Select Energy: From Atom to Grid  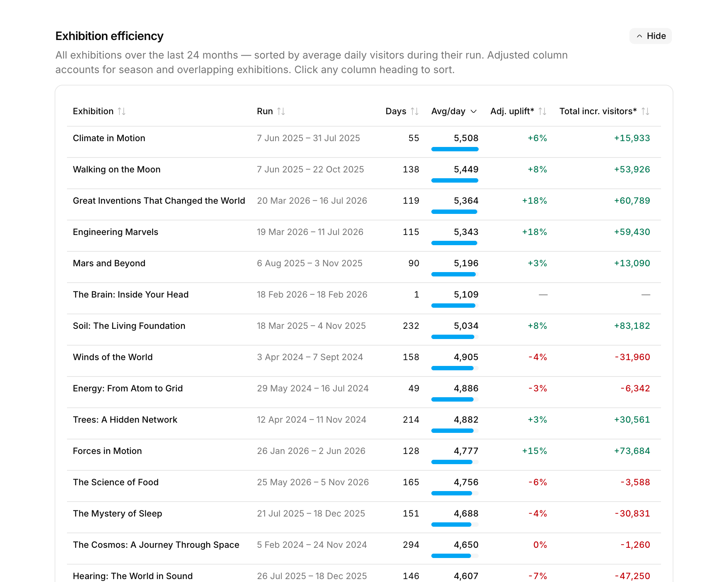(x=128, y=388)
